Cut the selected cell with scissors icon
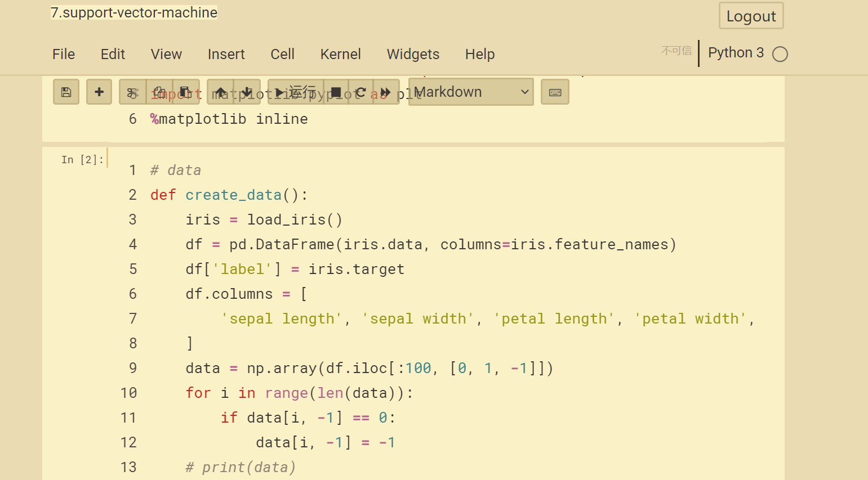The height and width of the screenshot is (480, 868). pos(132,92)
